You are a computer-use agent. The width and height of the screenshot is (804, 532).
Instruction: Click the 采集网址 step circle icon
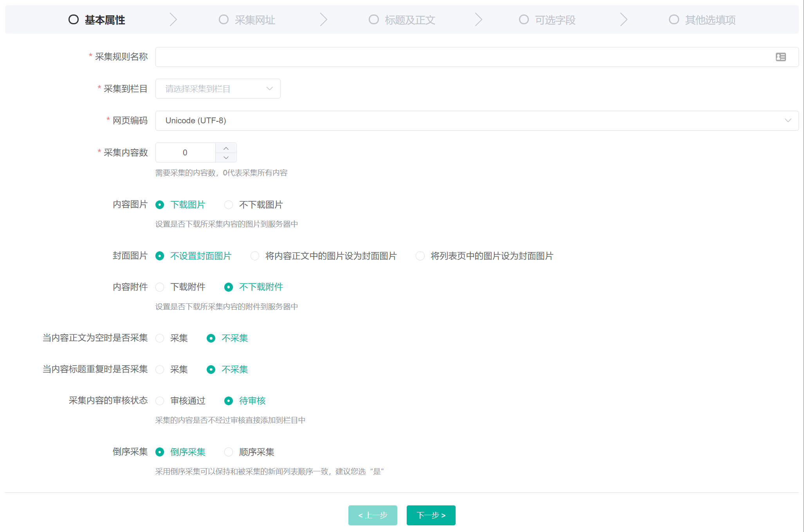(224, 20)
